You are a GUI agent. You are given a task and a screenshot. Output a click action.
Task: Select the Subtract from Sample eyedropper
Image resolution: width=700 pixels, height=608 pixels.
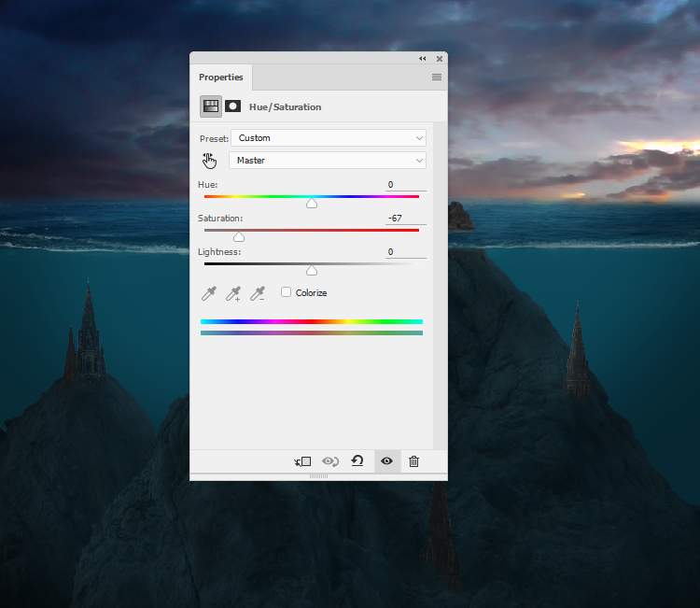pos(258,293)
